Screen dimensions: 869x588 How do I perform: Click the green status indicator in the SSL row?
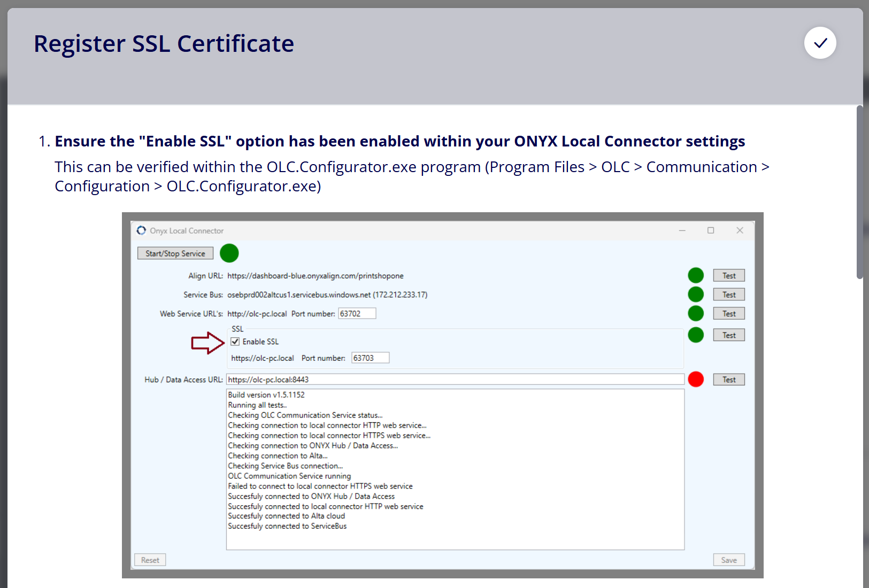click(696, 335)
